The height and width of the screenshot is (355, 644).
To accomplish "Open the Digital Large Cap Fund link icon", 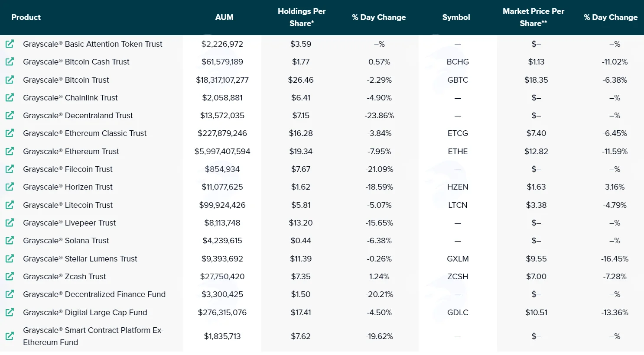I will (10, 312).
